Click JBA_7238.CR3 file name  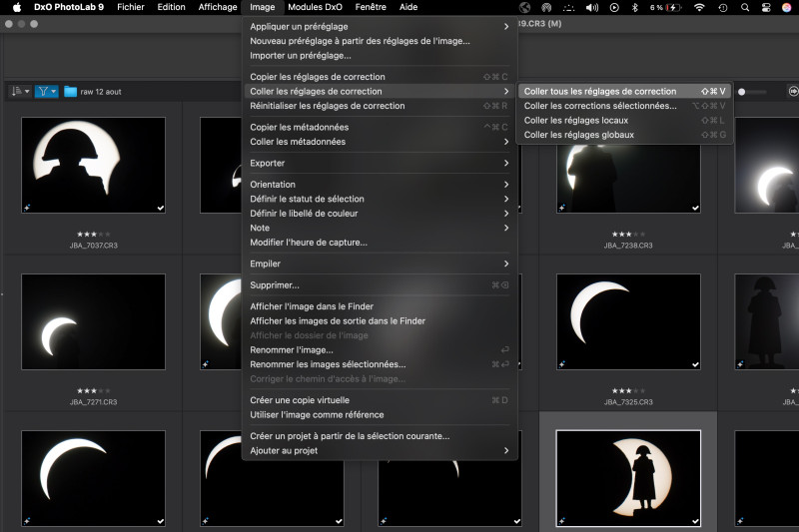(628, 246)
